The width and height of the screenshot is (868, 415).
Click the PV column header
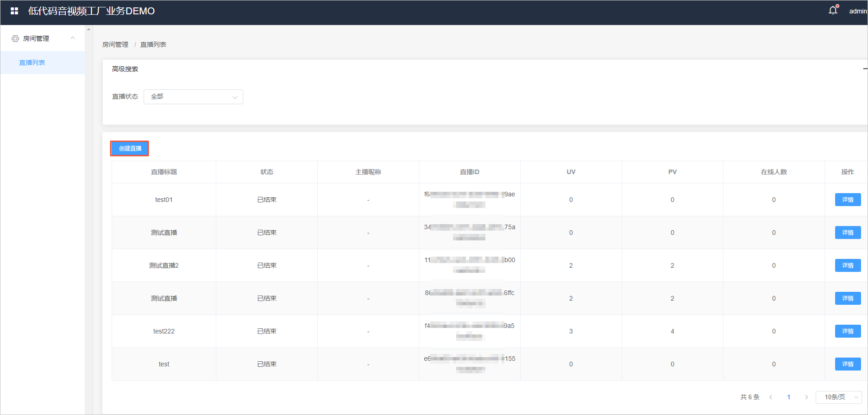[673, 172]
